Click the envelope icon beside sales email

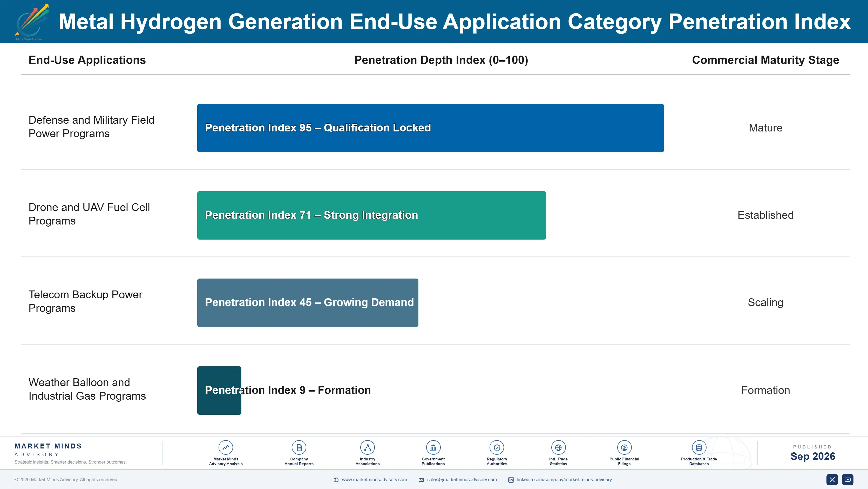coord(421,480)
